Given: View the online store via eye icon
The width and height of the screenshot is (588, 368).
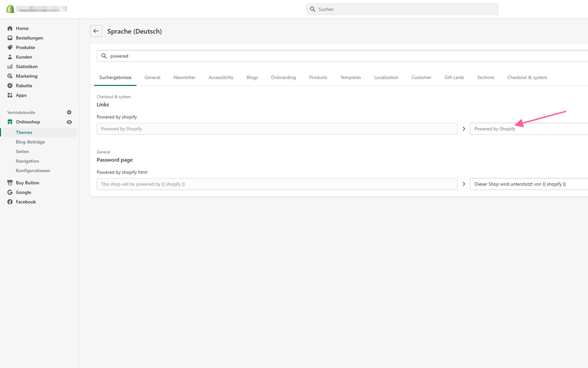Looking at the screenshot, I should click(69, 122).
